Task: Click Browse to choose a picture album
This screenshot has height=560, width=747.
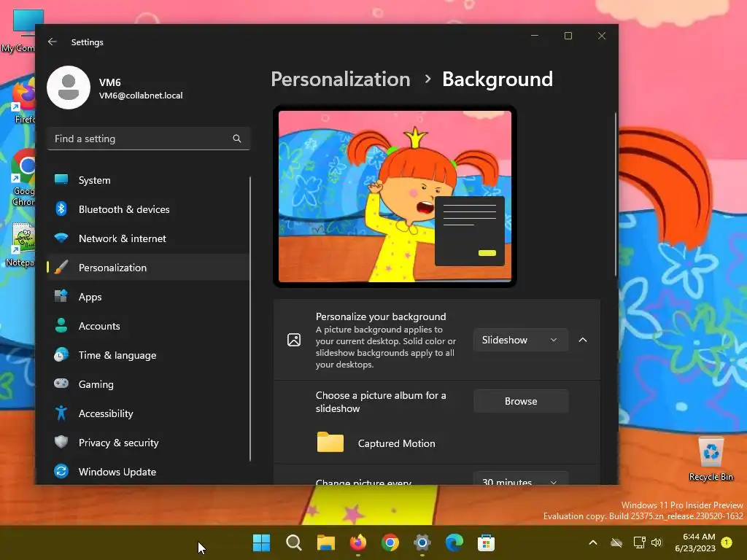Action: click(x=521, y=401)
